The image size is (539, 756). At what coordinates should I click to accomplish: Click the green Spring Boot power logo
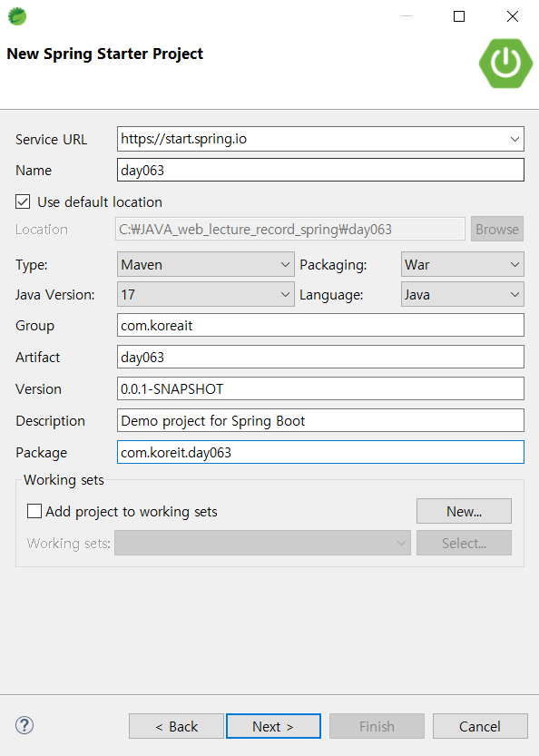click(505, 64)
